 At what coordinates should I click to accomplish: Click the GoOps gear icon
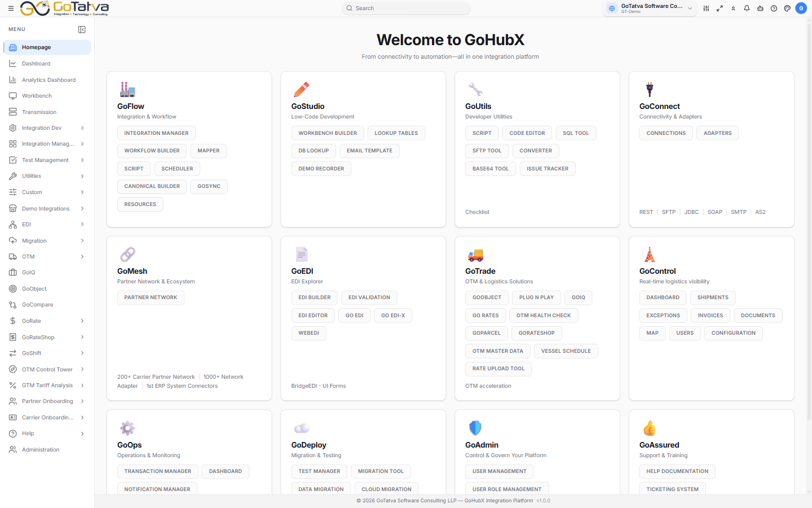(127, 428)
